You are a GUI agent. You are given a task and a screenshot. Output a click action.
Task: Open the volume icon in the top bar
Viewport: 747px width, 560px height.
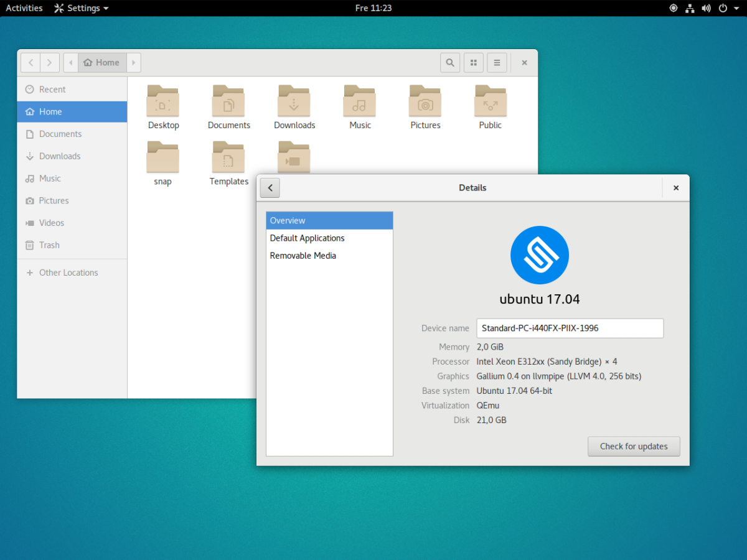click(x=706, y=8)
